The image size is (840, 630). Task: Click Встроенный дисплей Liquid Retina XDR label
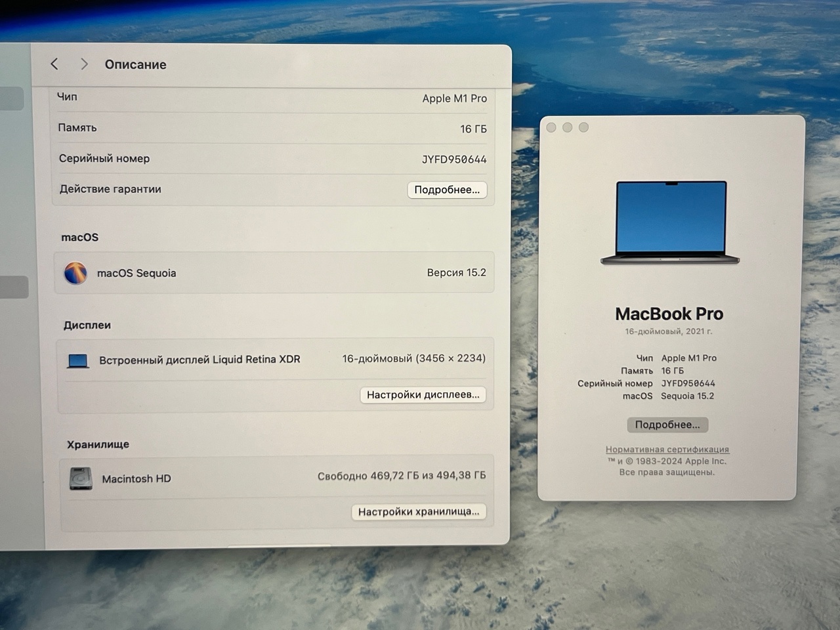coord(199,360)
